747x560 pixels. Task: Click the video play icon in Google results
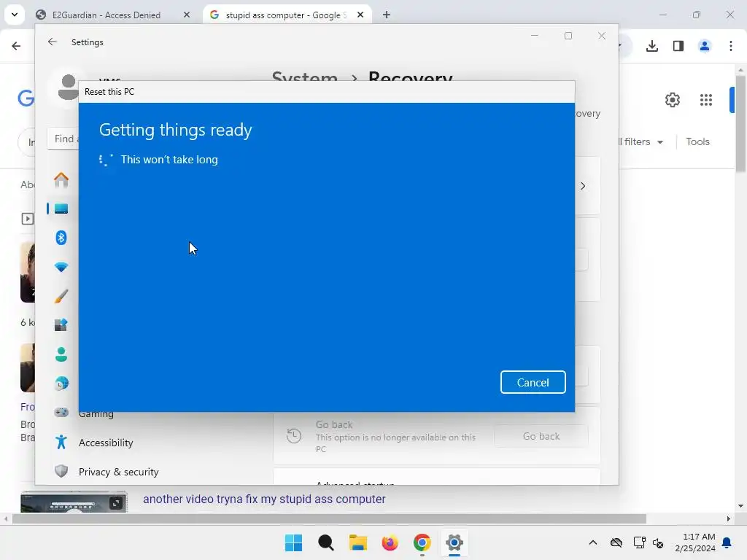click(x=27, y=219)
